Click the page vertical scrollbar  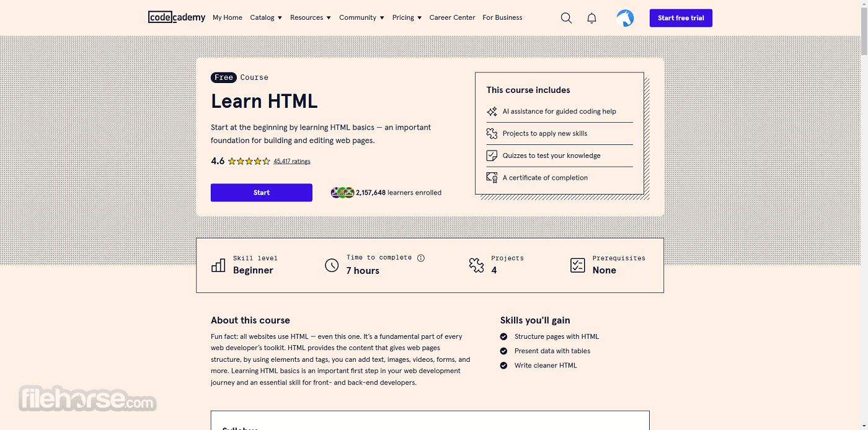[x=864, y=31]
